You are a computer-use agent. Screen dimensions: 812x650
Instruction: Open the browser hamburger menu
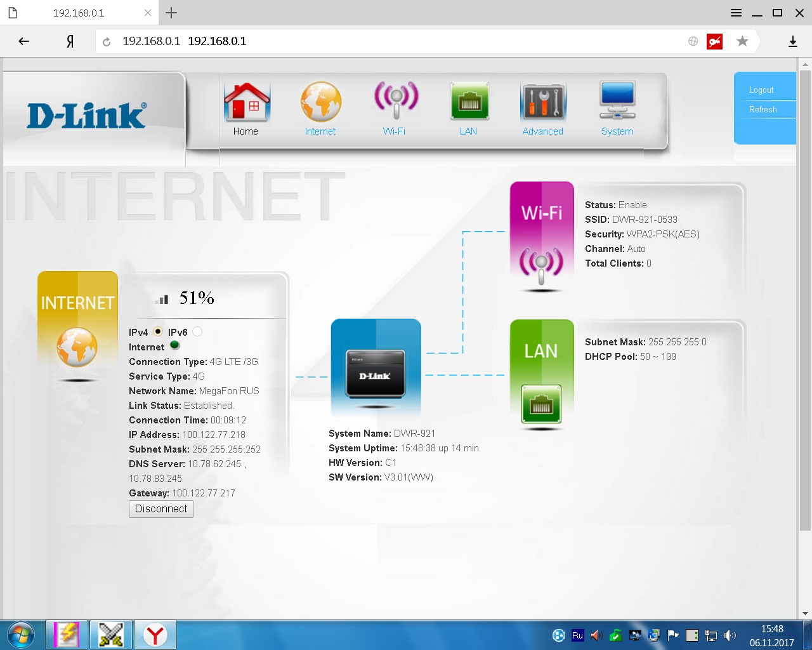click(x=736, y=13)
